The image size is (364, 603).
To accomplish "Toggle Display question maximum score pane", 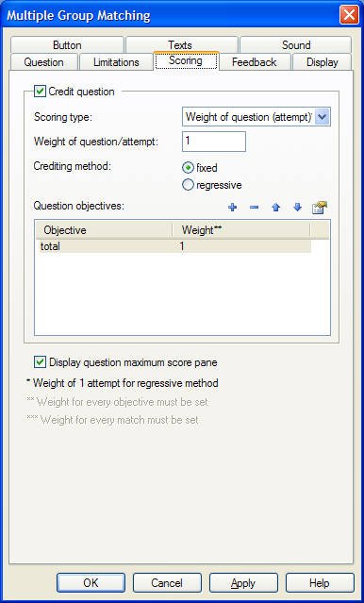I will point(40,362).
